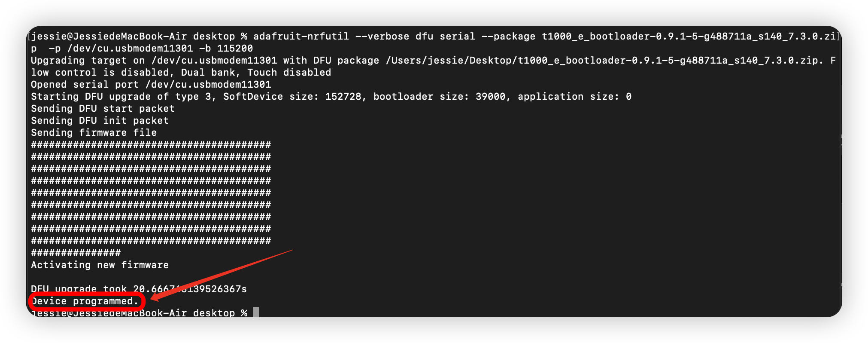Screen dimensions: 868x343
Task: Click the "Activating new firmware" output line
Action: 100,265
